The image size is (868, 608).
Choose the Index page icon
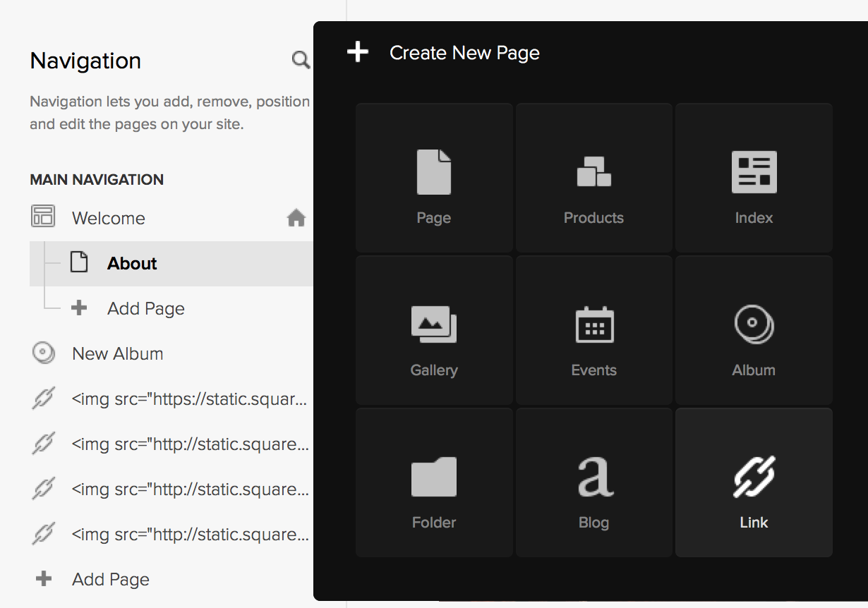click(754, 178)
